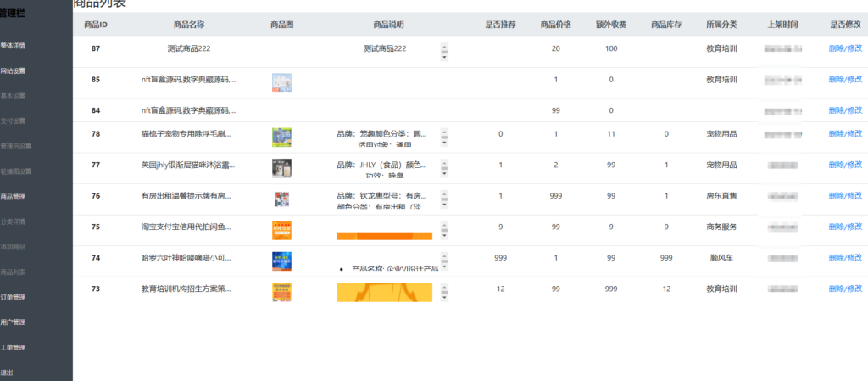
Task: Click 退出 to log out
Action: tap(7, 373)
